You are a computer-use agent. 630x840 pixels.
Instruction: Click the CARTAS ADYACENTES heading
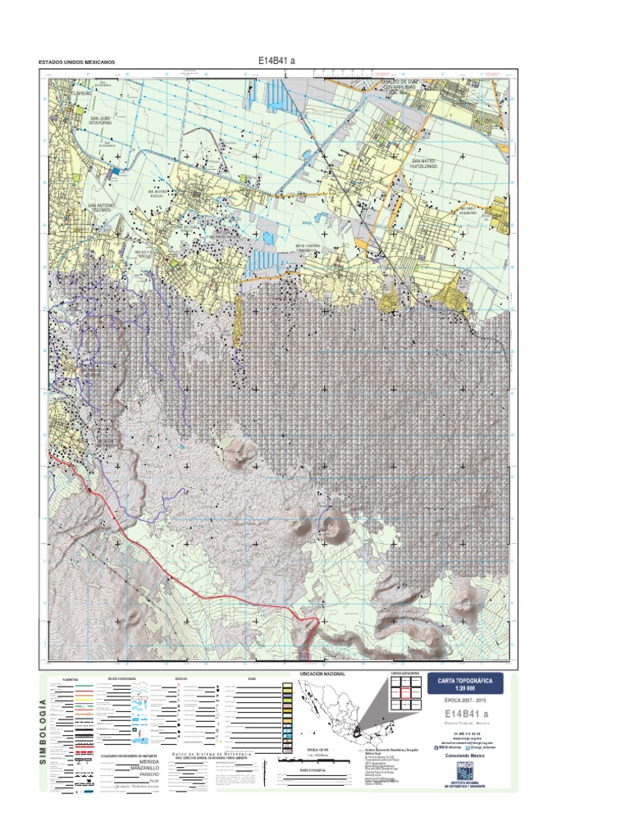(404, 673)
